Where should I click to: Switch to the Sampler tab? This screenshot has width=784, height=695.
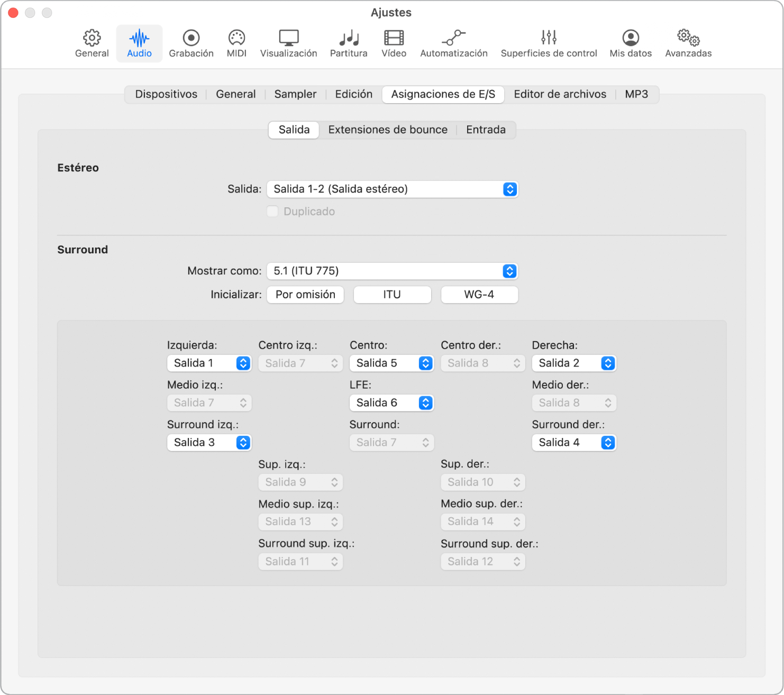coord(295,94)
